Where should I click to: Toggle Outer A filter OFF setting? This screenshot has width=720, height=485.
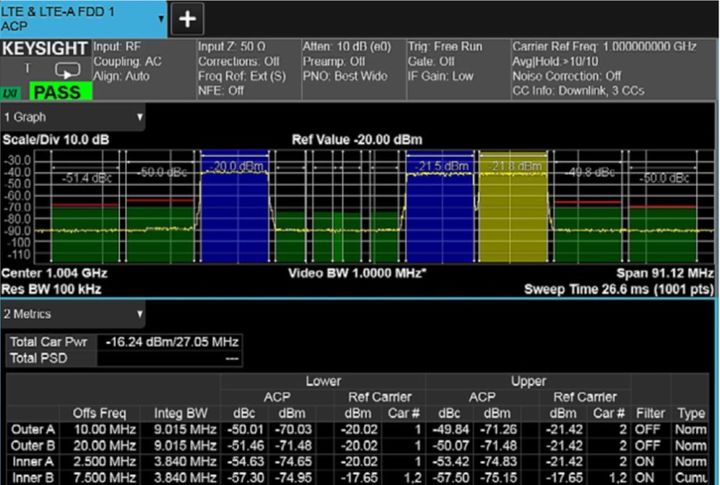click(646, 430)
